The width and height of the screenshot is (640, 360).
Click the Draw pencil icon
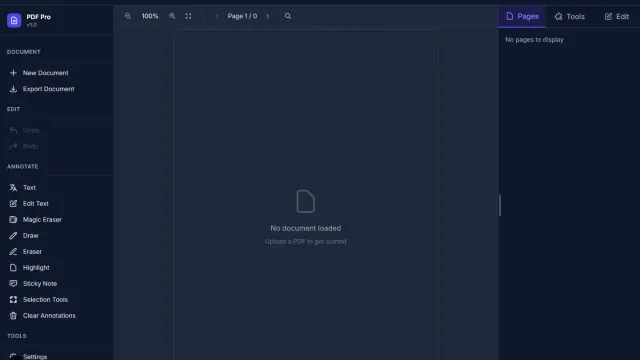[x=13, y=236]
